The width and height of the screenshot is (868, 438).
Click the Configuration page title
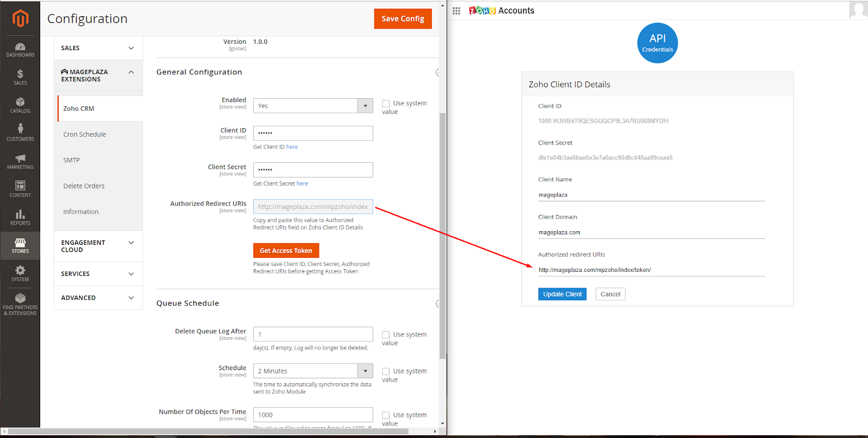pos(87,19)
